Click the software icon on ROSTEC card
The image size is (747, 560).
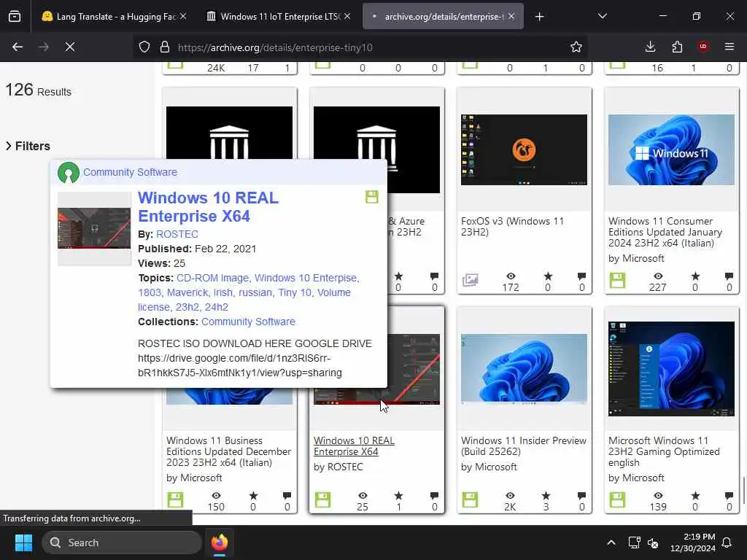click(x=322, y=499)
